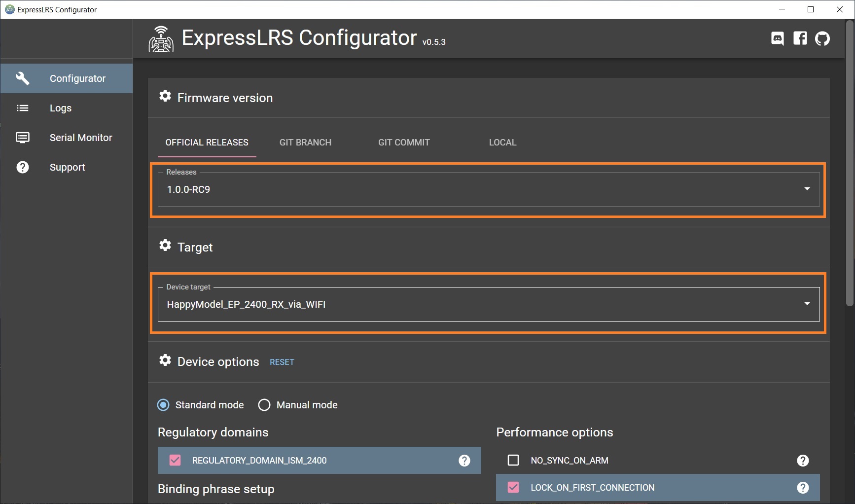Screen dimensions: 855x504
Task: Enable the NO_SYNC_ON_ARM checkbox
Action: tap(513, 460)
